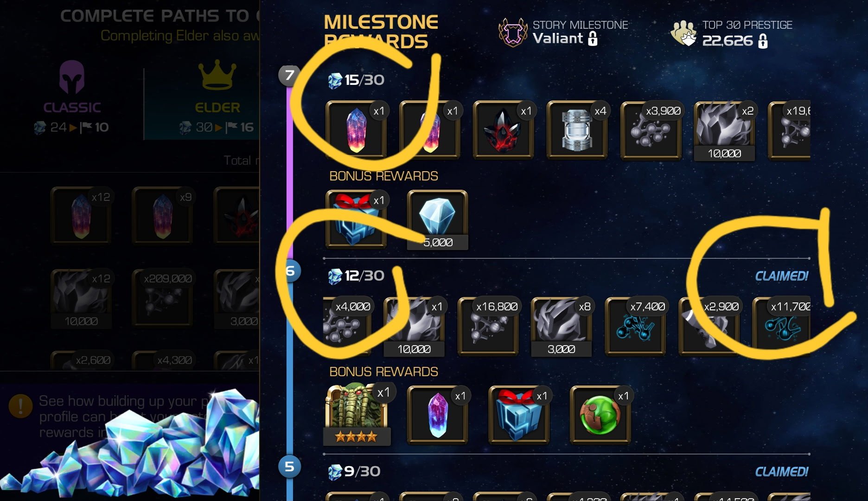Click the Top 30 Prestige lock icon
This screenshot has width=868, height=501.
tap(763, 42)
